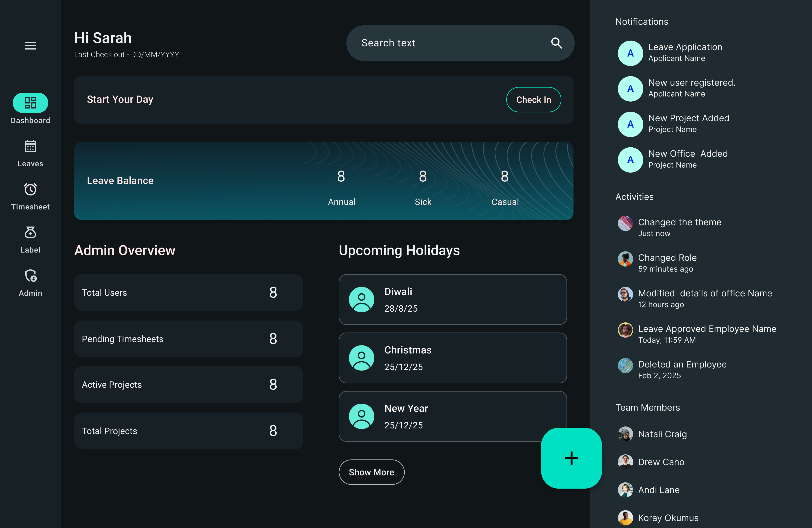The width and height of the screenshot is (812, 528).
Task: Click the Diwali holiday avatar icon
Action: point(361,299)
